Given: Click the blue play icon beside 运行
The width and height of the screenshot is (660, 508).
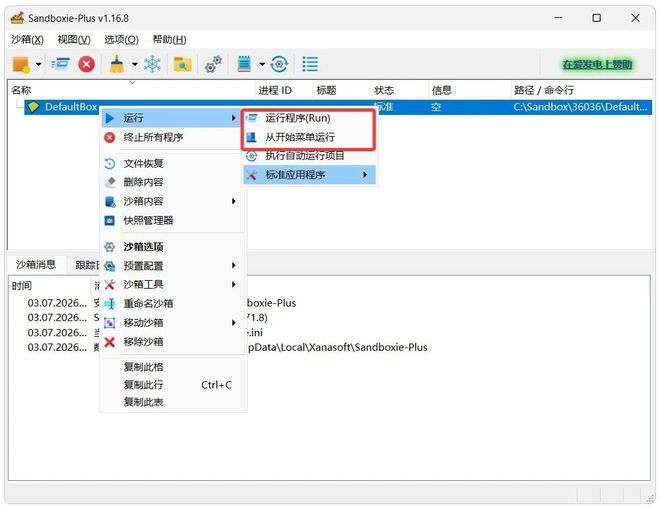Looking at the screenshot, I should 110,118.
